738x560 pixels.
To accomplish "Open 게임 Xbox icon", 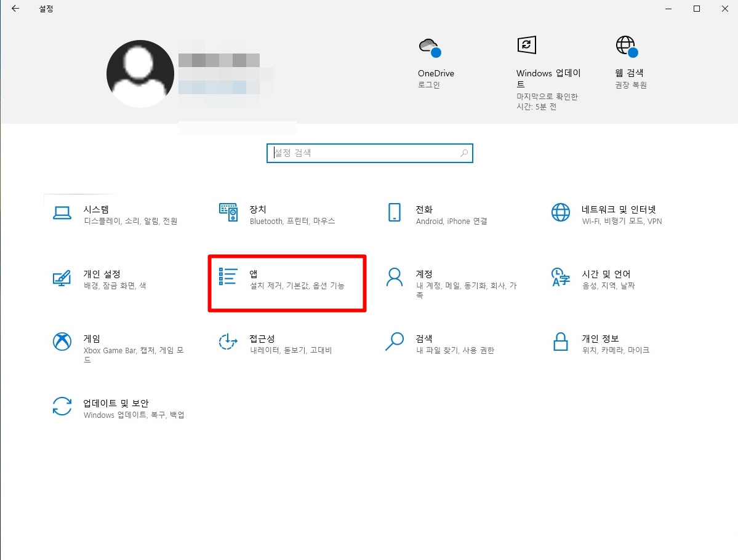I will (62, 342).
